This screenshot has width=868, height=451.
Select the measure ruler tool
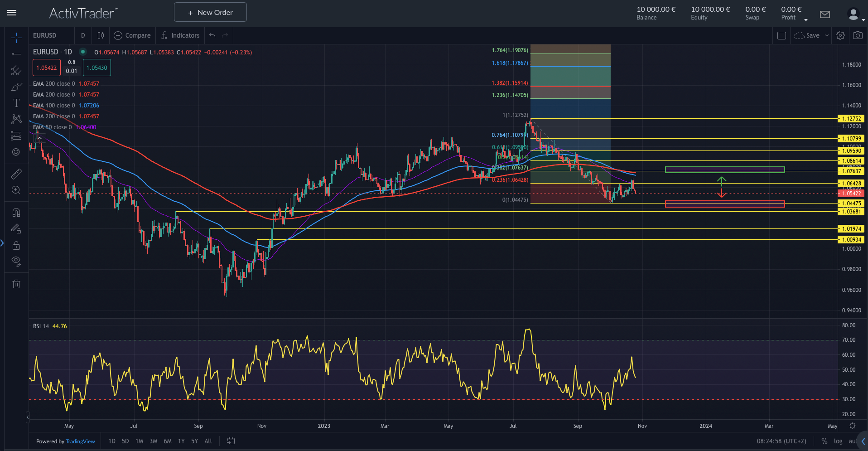(16, 174)
